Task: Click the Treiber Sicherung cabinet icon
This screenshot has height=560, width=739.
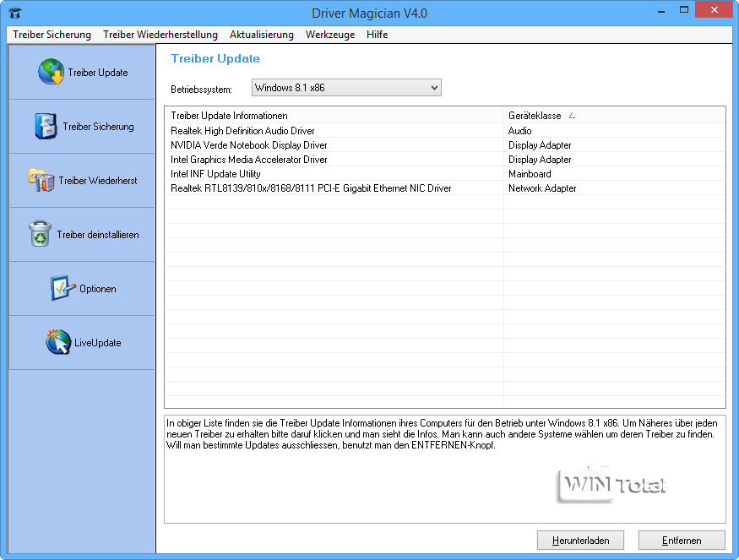Action: click(46, 126)
